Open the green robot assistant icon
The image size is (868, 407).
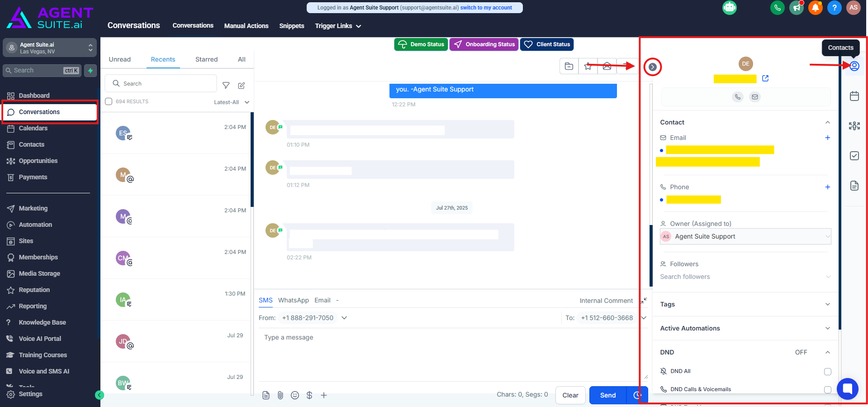pos(730,8)
